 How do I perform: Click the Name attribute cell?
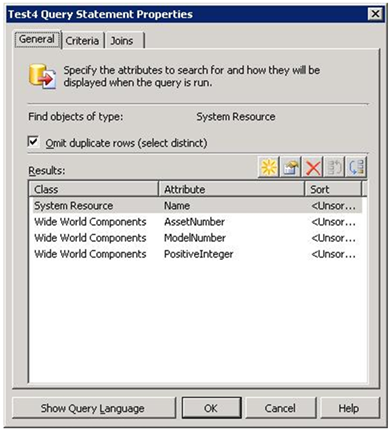(177, 206)
